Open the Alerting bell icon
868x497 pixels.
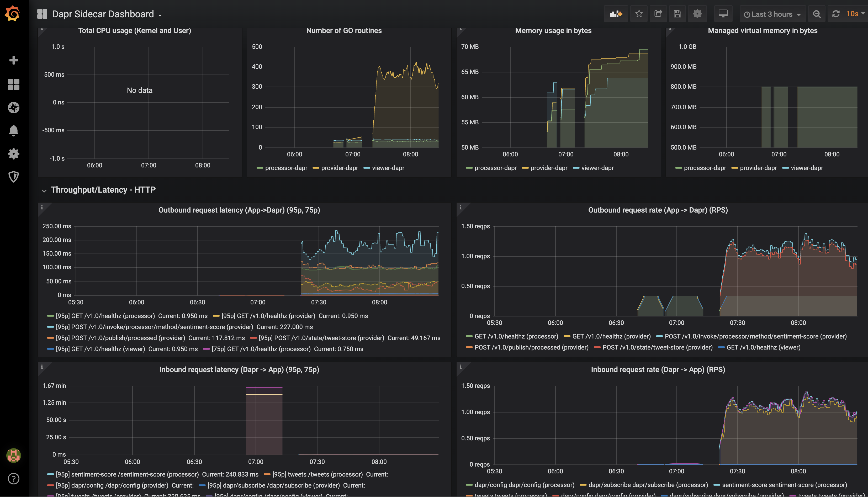14,130
